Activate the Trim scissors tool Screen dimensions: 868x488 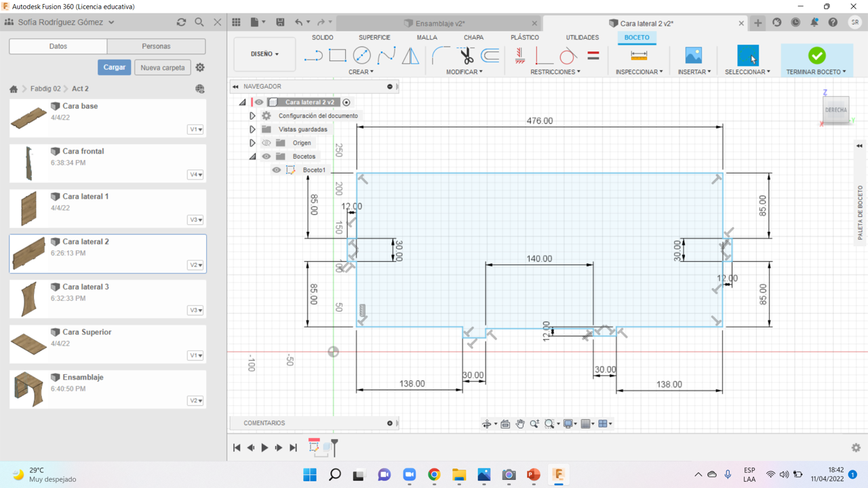pos(466,56)
